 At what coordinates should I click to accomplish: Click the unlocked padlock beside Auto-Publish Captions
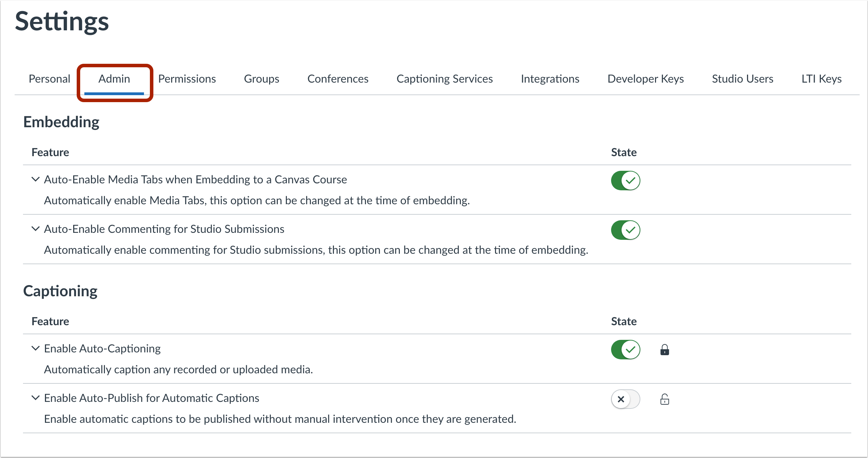pyautogui.click(x=664, y=399)
